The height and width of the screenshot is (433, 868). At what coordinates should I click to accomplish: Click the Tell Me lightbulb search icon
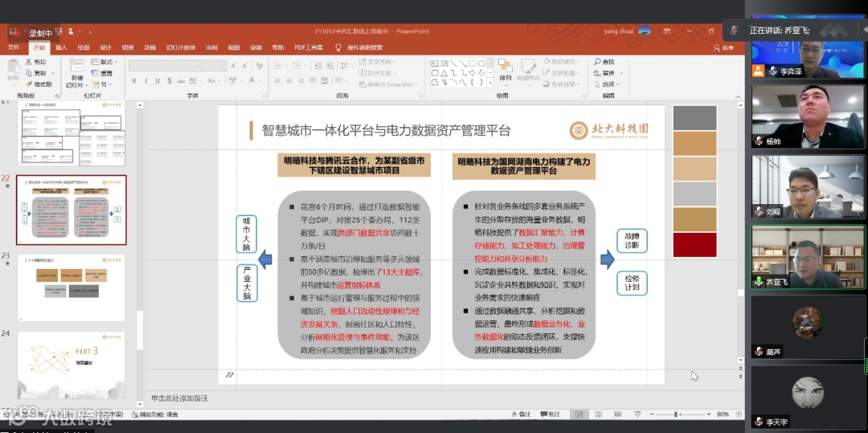click(x=338, y=48)
